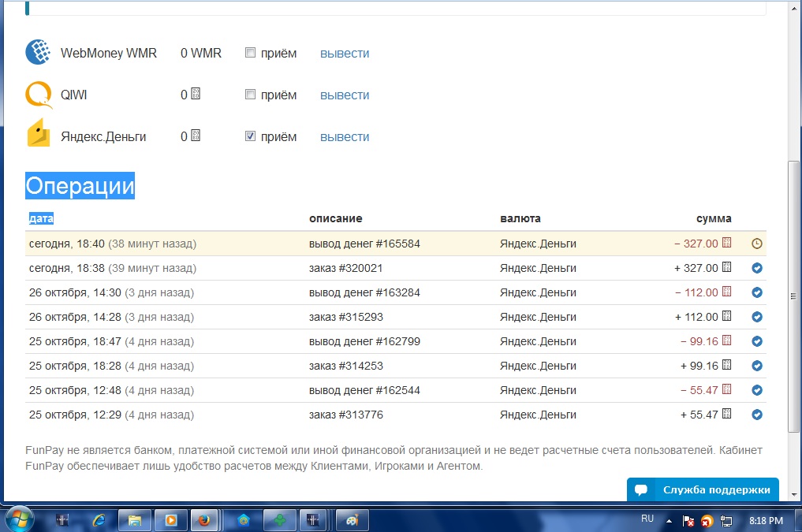Viewport: 802px width, 532px height.
Task: Click заказ #320021 description
Action: coord(345,268)
